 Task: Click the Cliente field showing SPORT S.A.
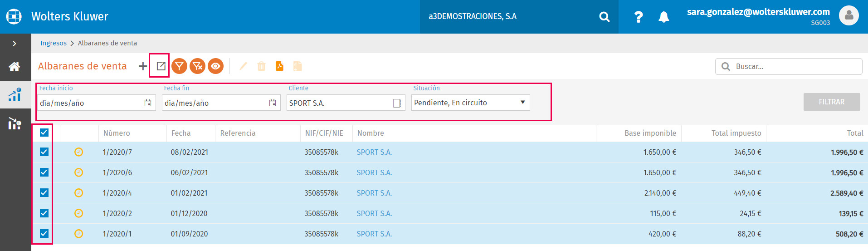coord(346,103)
